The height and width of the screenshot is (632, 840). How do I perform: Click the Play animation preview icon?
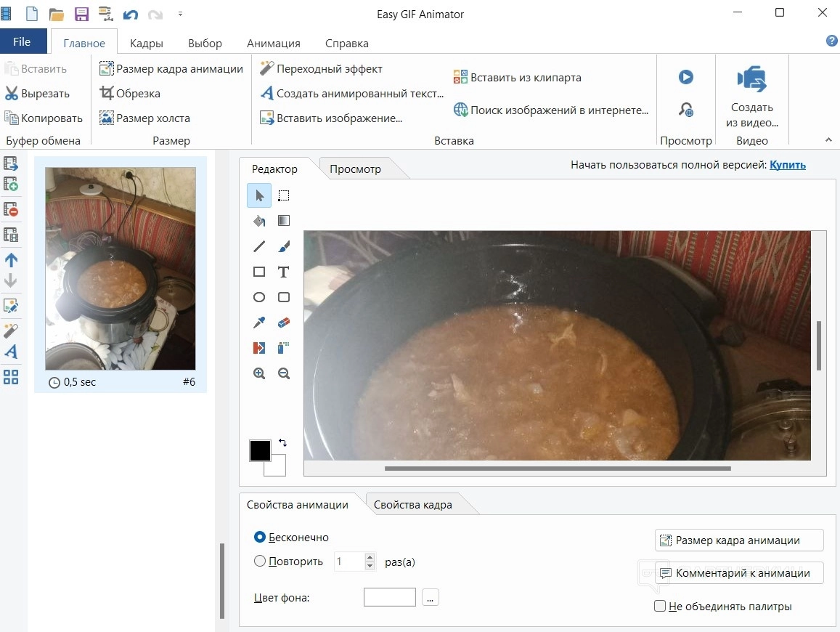click(686, 77)
